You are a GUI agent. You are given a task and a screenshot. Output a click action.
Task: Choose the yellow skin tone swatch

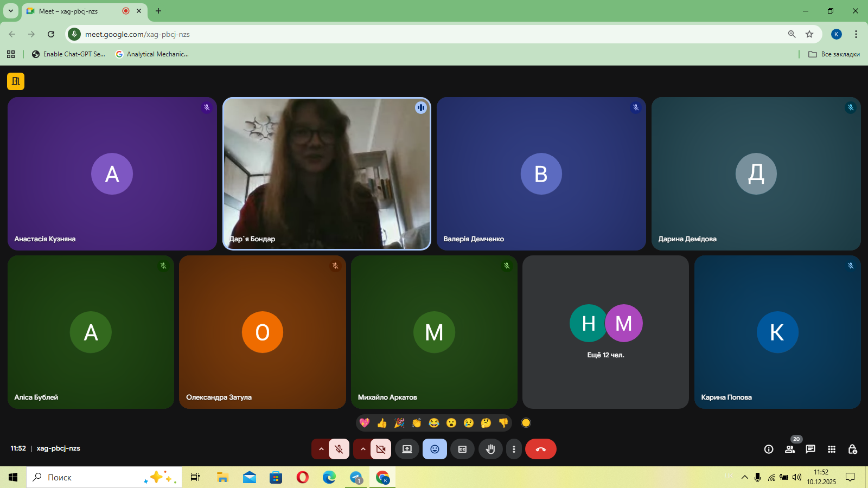pyautogui.click(x=526, y=423)
